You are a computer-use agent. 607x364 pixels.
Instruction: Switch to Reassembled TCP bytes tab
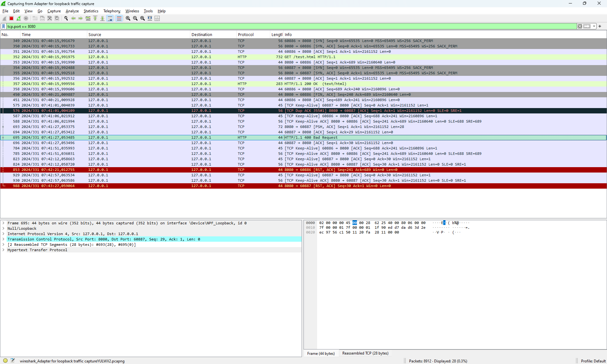[365, 353]
